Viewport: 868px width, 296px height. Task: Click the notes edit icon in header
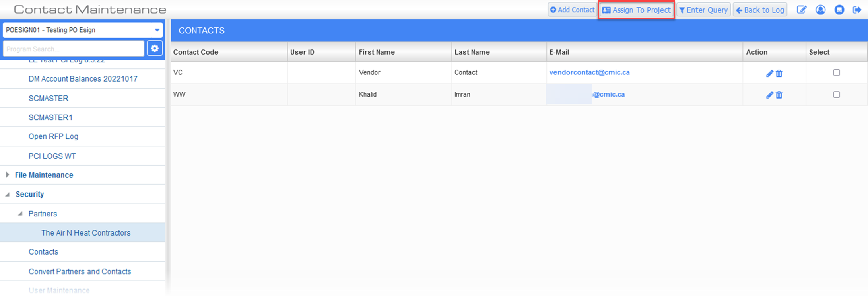coord(801,10)
